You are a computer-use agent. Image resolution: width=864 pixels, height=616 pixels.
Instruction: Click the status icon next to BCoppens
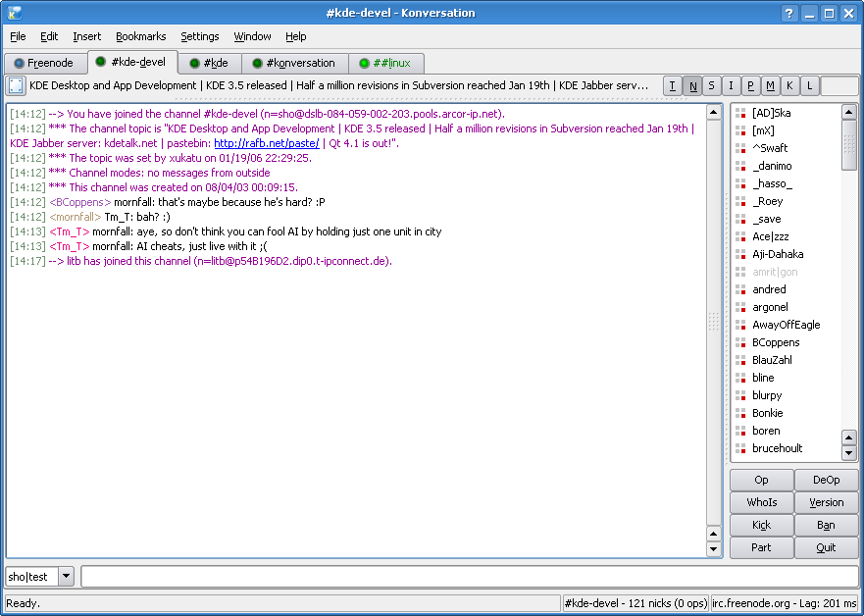pos(740,342)
